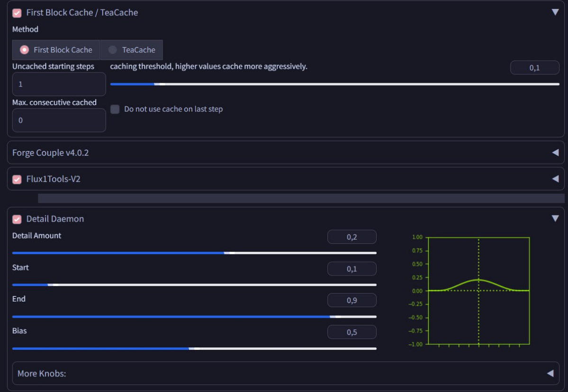Screen dimensions: 568x392
Task: Click the Uncached starting steps field
Action: click(59, 84)
